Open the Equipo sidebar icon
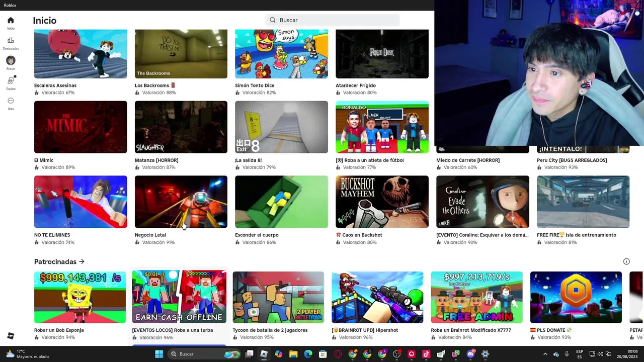This screenshot has height=362, width=644. 11,80
